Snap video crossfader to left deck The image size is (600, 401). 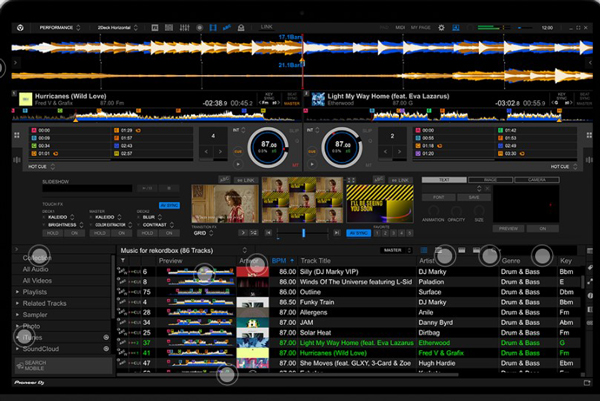pos(268,233)
